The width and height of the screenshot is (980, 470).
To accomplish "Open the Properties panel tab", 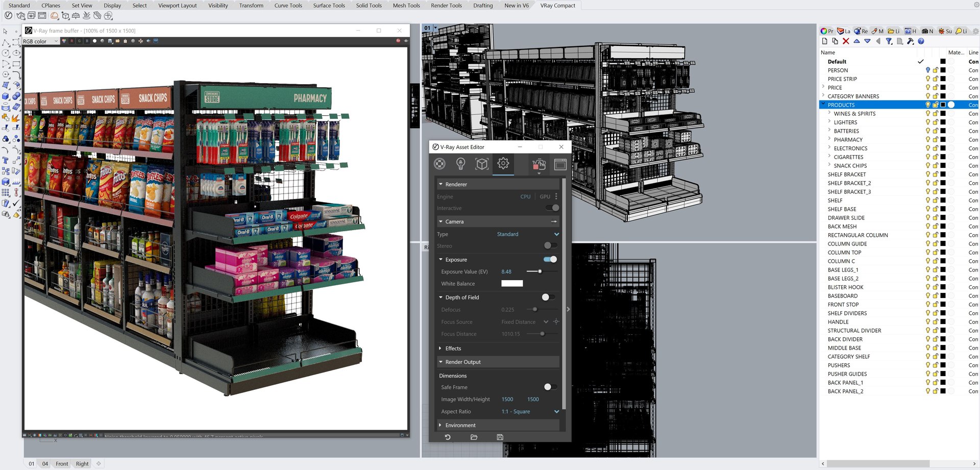I will (x=827, y=31).
